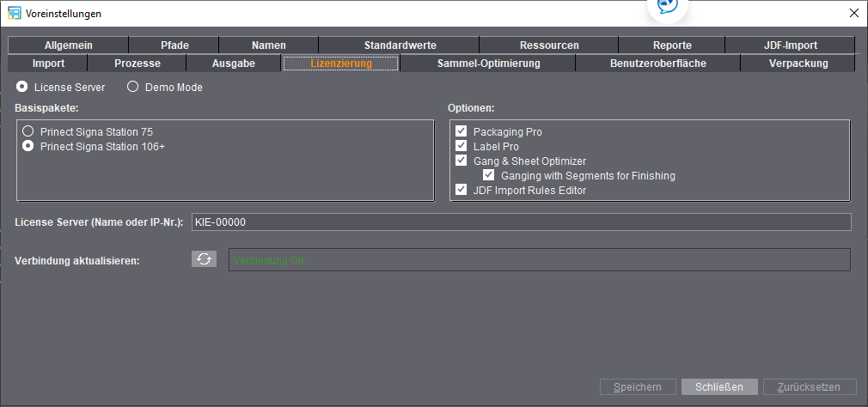Disable Gang & Sheet Optimizer option

pos(462,161)
